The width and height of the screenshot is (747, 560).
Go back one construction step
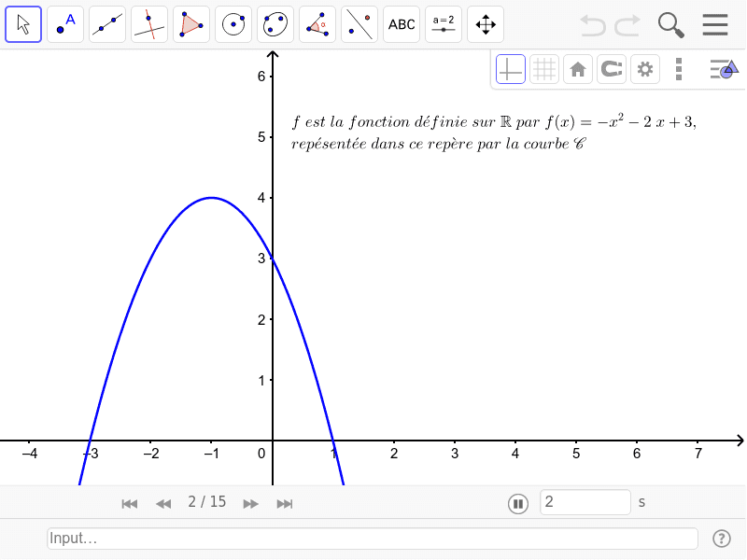pyautogui.click(x=163, y=504)
